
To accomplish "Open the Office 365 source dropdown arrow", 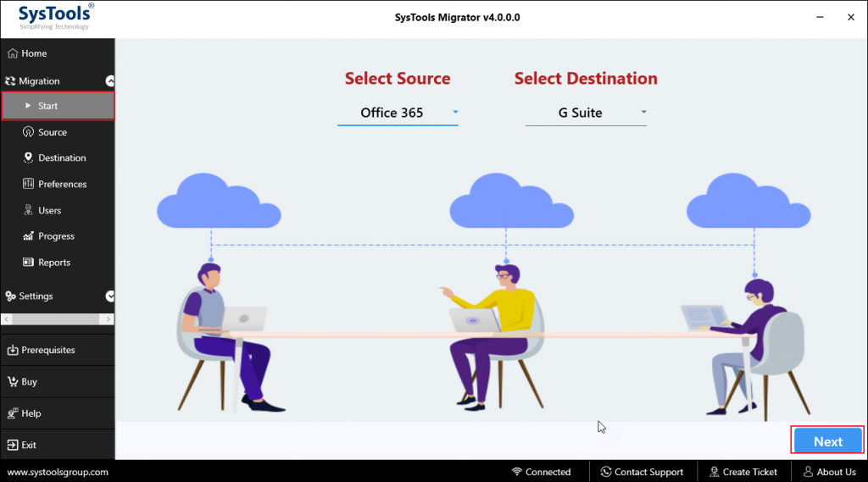I will [x=455, y=112].
